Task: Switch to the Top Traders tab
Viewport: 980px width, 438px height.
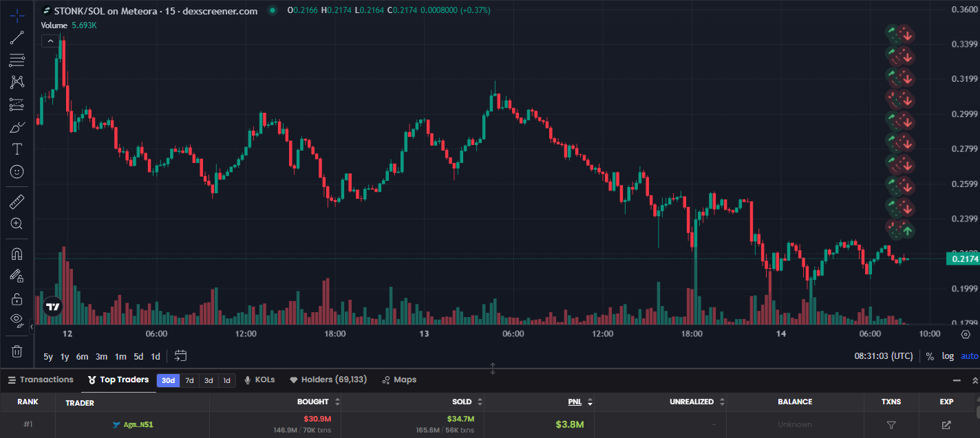Action: tap(118, 380)
